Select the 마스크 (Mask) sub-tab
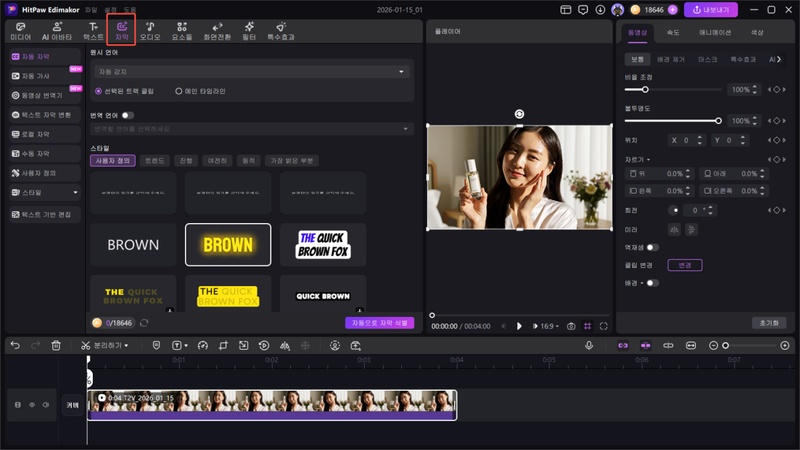Screen dimensions: 800x450 coord(708,60)
